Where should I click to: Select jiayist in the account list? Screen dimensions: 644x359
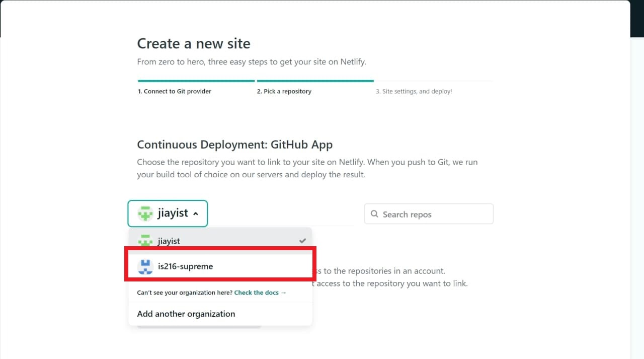coord(220,241)
